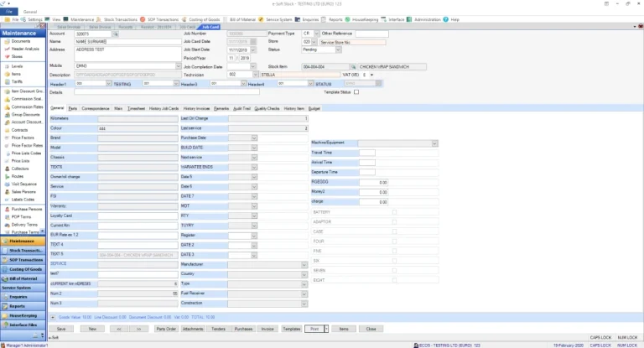Click the New button
The image size is (644, 348).
[x=92, y=329]
